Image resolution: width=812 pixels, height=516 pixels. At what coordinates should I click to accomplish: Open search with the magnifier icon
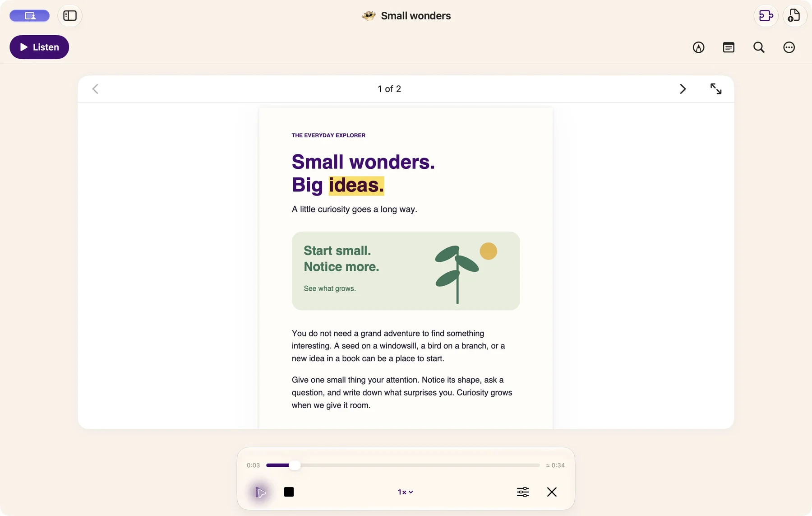coord(759,47)
